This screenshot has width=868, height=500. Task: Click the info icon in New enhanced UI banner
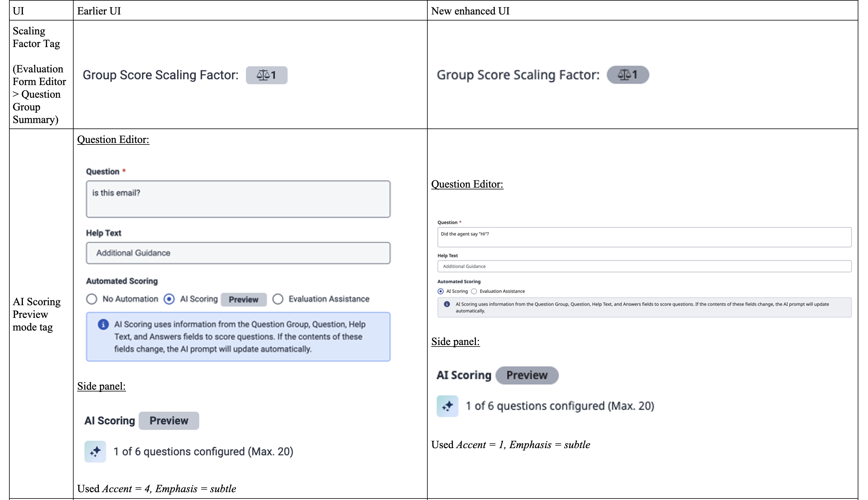tap(447, 304)
